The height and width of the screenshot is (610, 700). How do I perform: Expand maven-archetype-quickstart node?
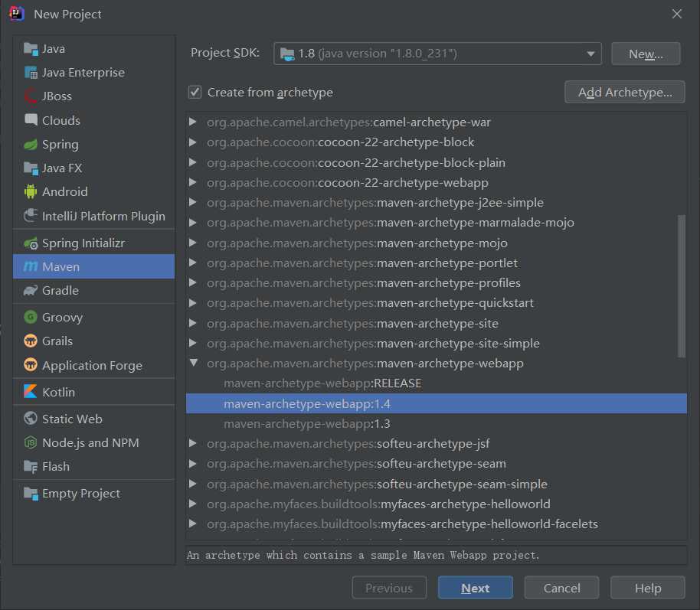click(193, 303)
